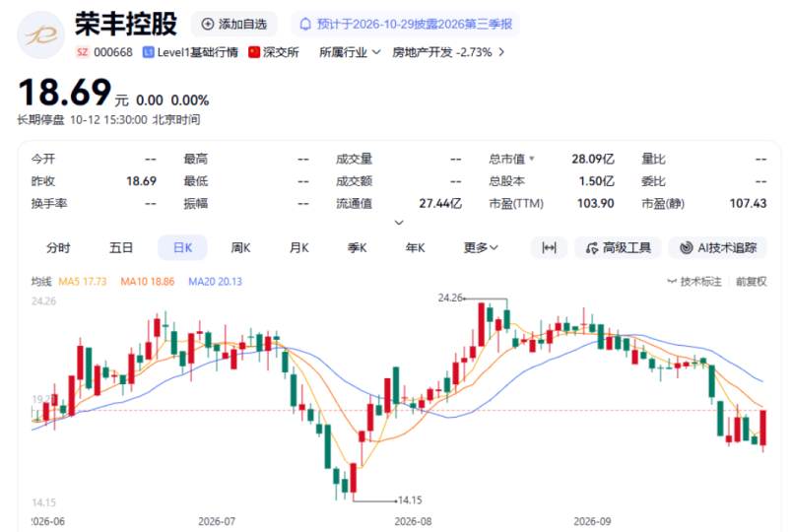Viewport: 792px width, 532px height.
Task: Click the 市盈(TTM) 103.90 value
Action: point(596,204)
